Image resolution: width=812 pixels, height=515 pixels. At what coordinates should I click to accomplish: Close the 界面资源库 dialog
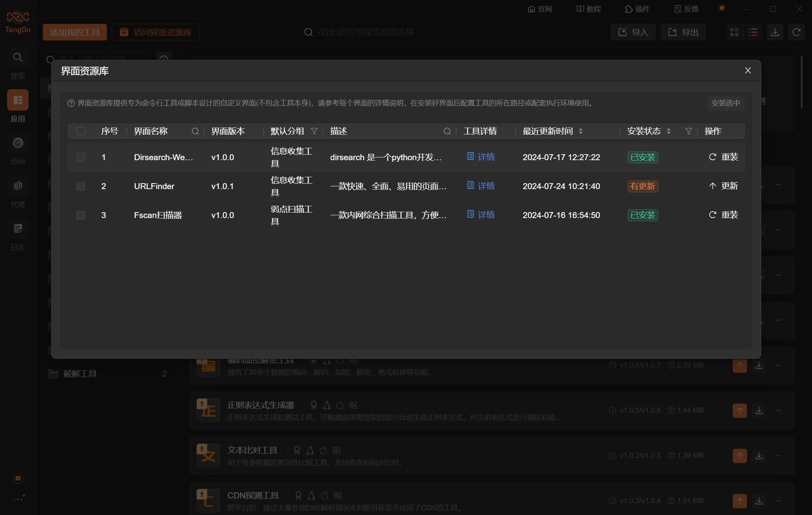tap(747, 71)
